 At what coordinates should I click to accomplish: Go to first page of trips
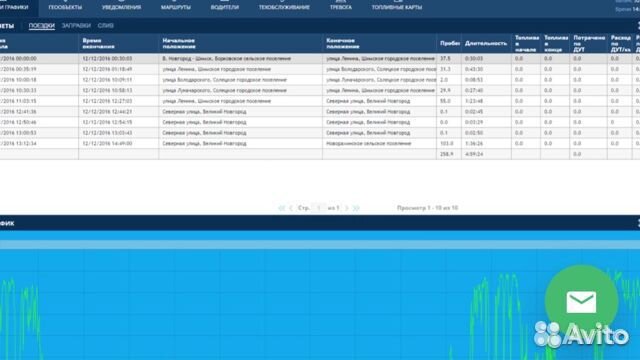tap(281, 208)
